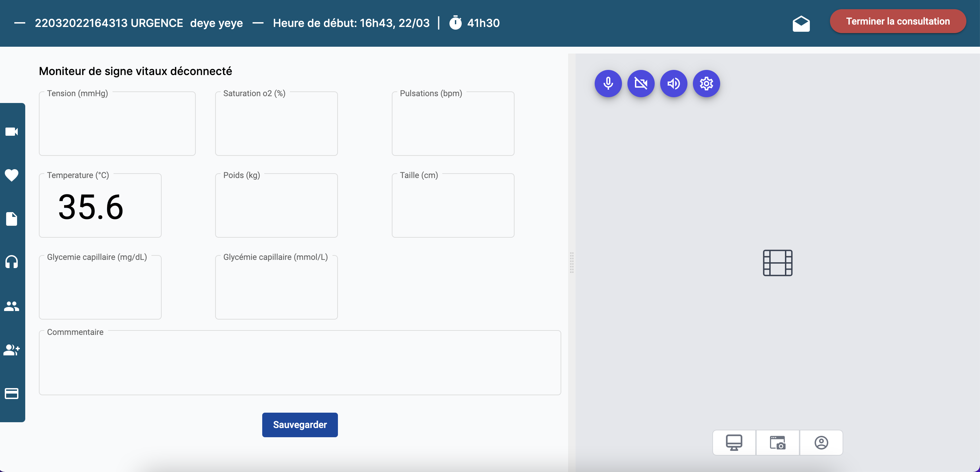980x472 pixels.
Task: Select the user profile view tab
Action: [821, 442]
